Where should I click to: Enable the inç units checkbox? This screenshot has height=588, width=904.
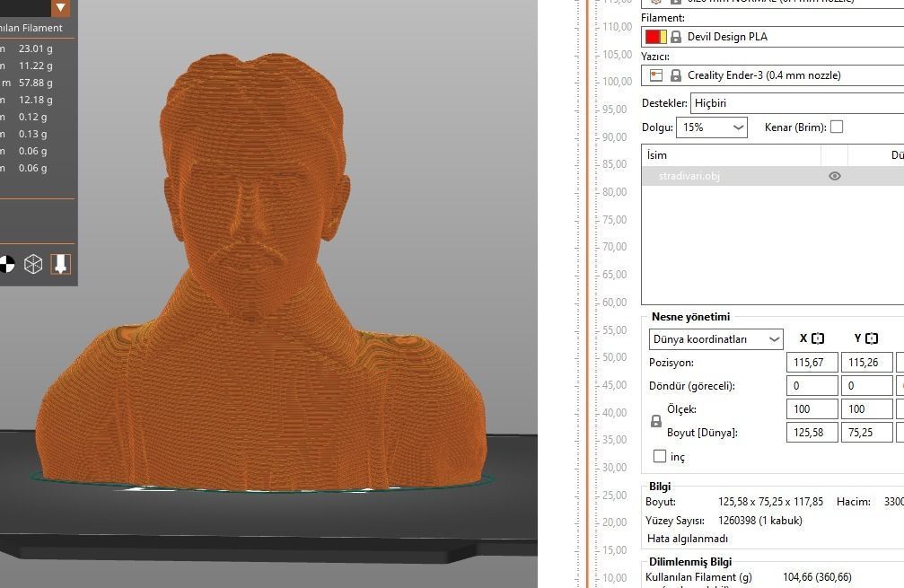(x=660, y=456)
